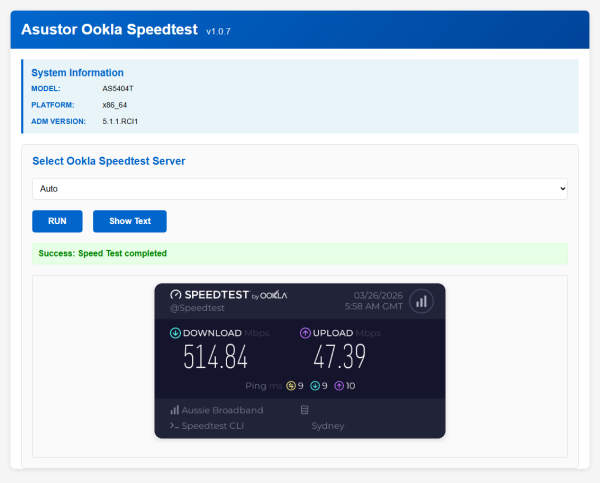Image resolution: width=600 pixels, height=483 pixels.
Task: Click the Asustor Ookla Speedtest title
Action: click(x=109, y=29)
